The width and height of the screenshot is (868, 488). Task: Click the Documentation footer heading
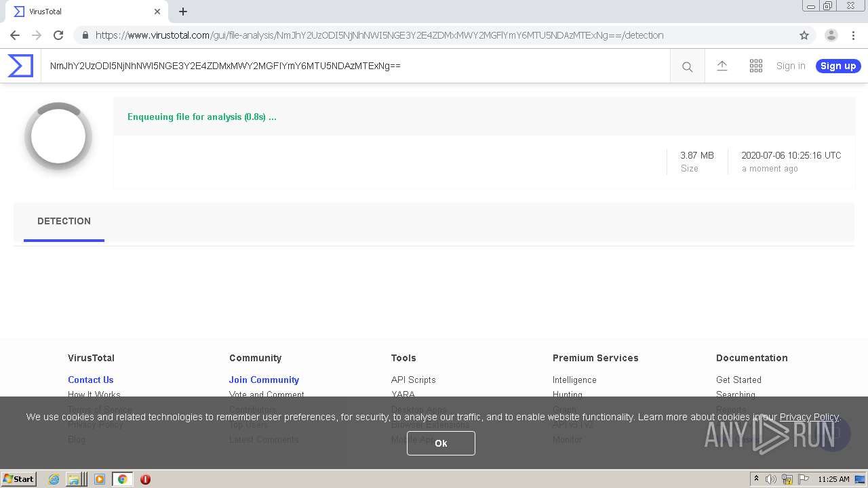pos(752,358)
